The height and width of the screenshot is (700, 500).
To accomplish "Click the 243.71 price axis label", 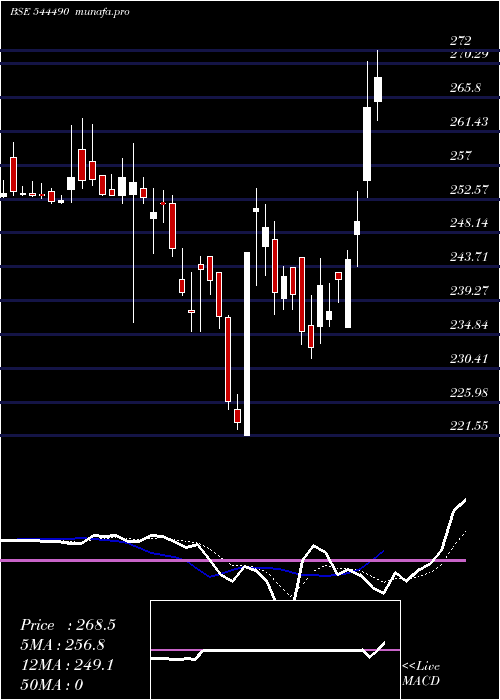I will [469, 257].
